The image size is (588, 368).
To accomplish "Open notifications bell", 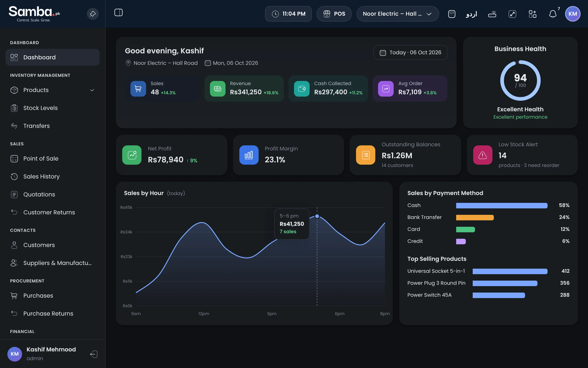I will tap(553, 14).
